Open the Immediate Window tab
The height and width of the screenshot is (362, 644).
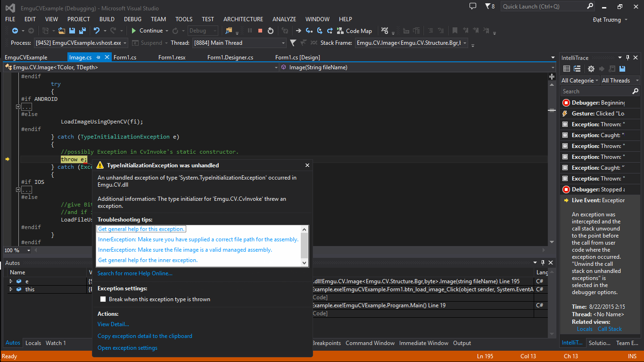[424, 343]
